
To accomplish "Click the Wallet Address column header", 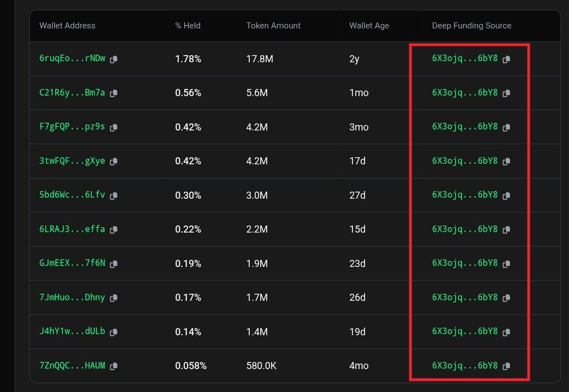I will pyautogui.click(x=67, y=26).
